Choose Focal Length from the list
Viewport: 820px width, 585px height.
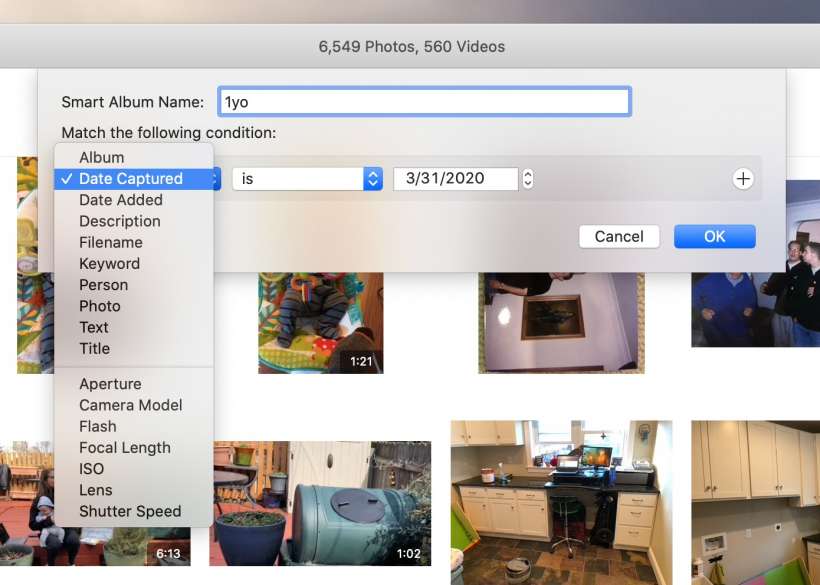pyautogui.click(x=125, y=448)
